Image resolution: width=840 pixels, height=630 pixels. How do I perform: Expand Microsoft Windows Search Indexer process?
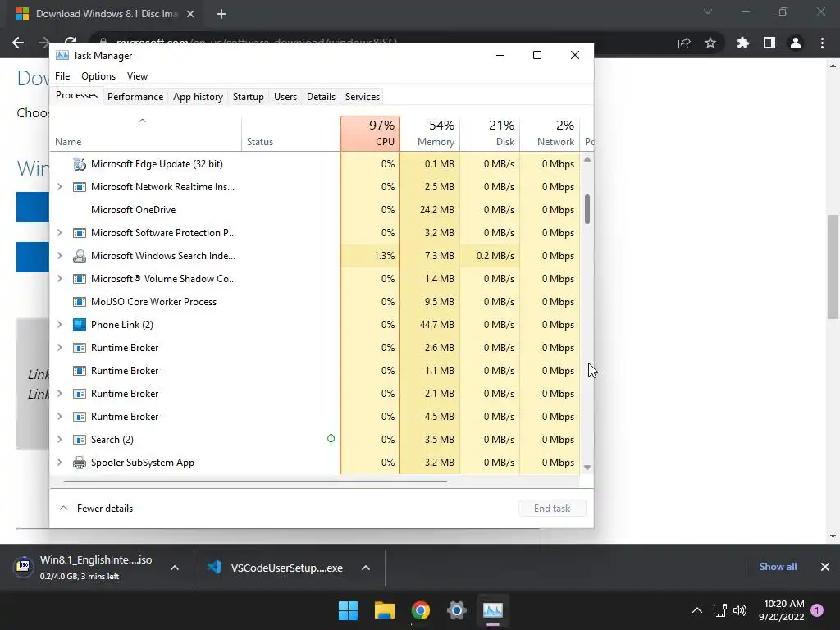(x=59, y=256)
